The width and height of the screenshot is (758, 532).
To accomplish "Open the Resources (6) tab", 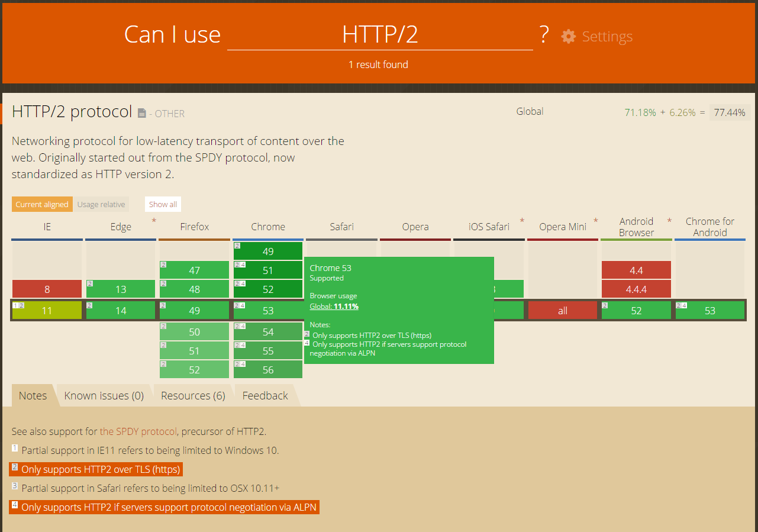I will 192,395.
